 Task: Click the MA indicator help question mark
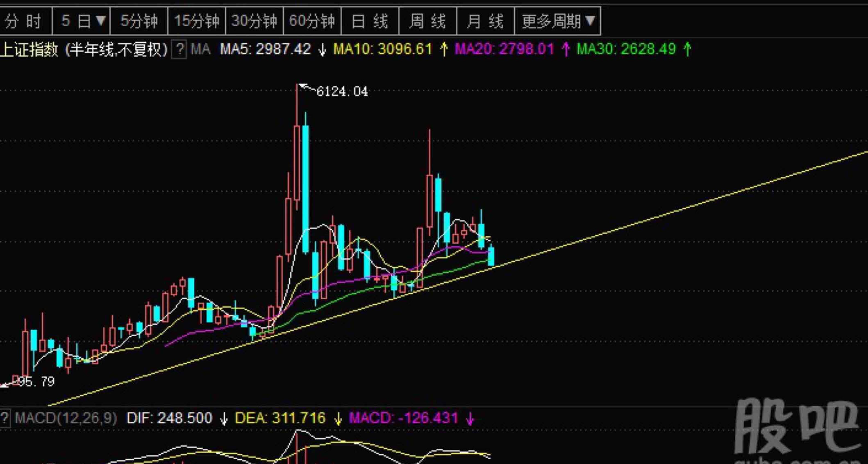(x=179, y=49)
